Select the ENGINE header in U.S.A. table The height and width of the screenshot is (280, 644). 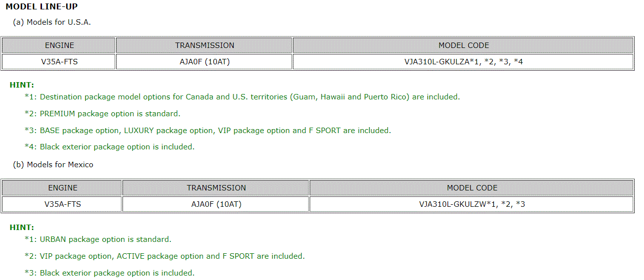(x=59, y=46)
